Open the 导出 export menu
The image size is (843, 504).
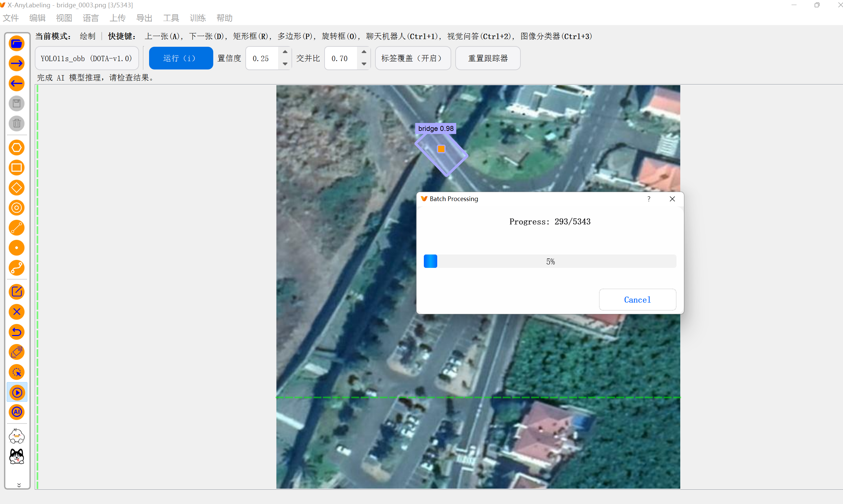(144, 18)
